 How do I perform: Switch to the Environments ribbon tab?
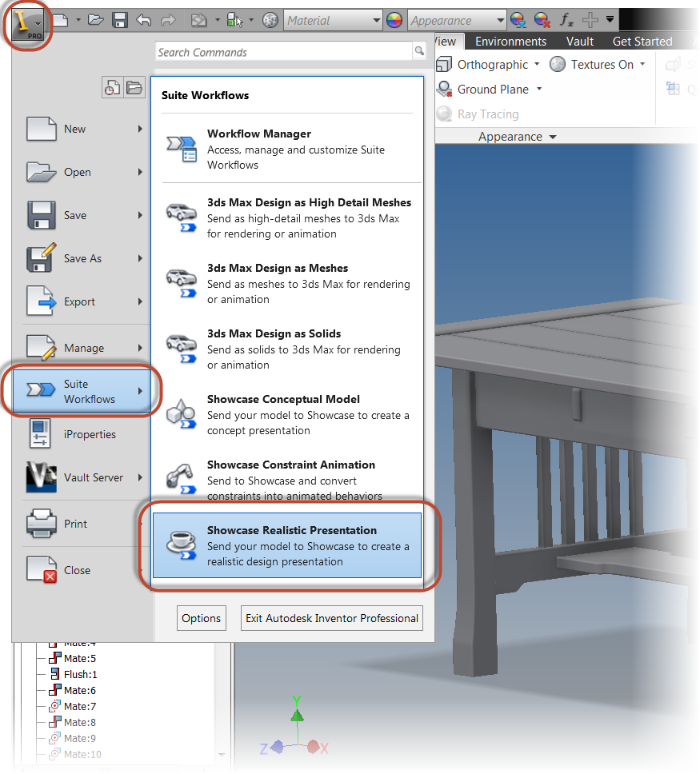pos(510,42)
